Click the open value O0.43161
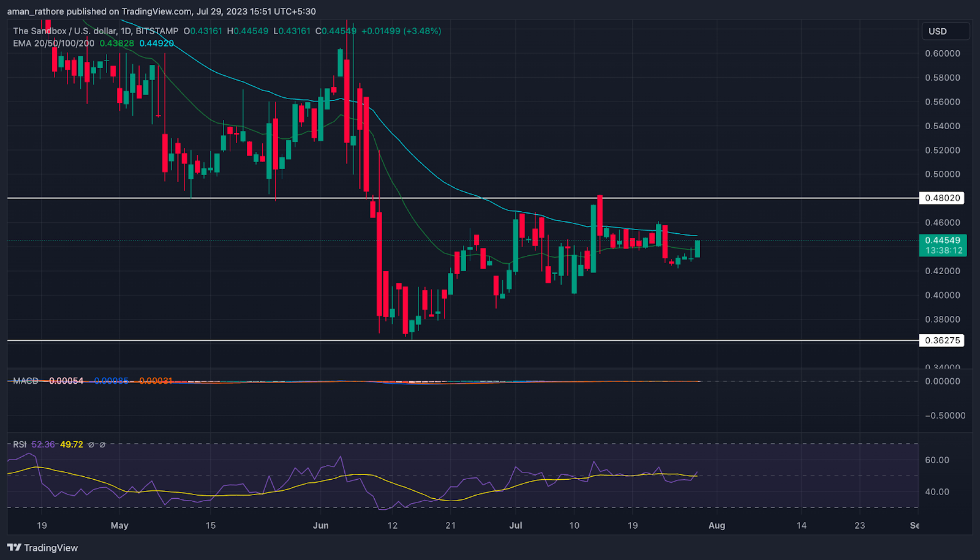The width and height of the screenshot is (980, 560). [x=203, y=31]
